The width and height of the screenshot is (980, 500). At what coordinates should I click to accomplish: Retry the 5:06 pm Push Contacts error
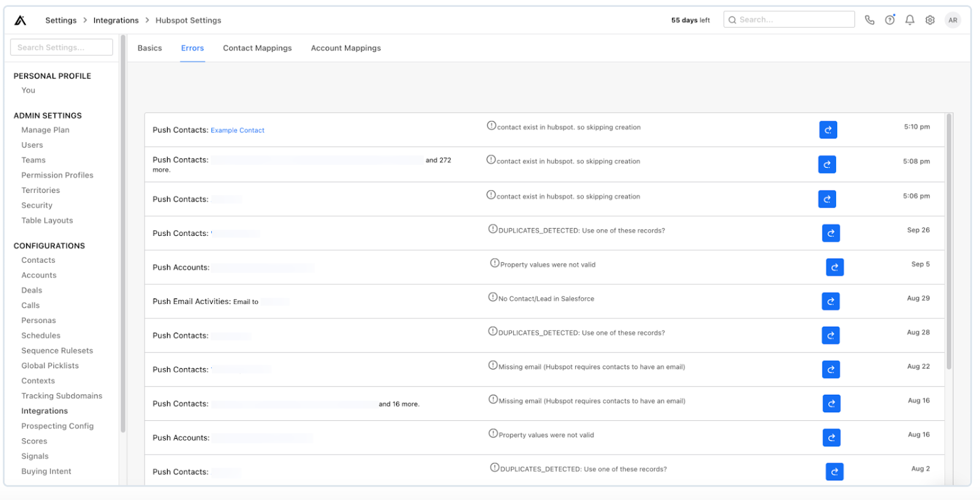(827, 199)
